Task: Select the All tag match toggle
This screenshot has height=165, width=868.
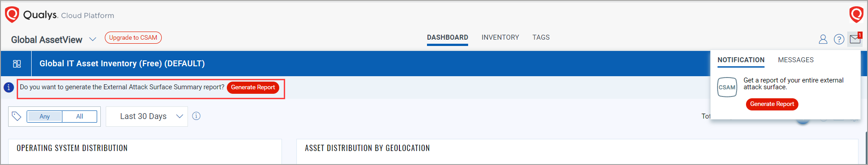Action: [80, 116]
